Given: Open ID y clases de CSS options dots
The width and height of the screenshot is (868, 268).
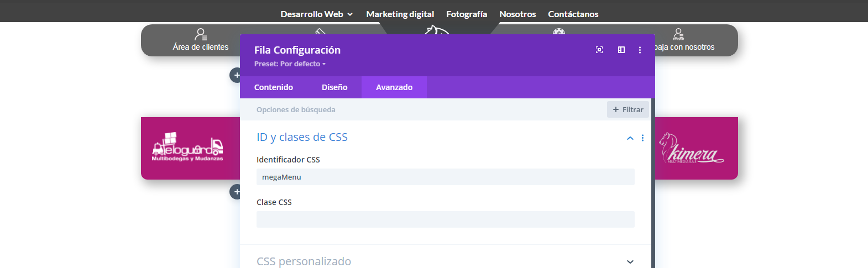Looking at the screenshot, I should [642, 138].
